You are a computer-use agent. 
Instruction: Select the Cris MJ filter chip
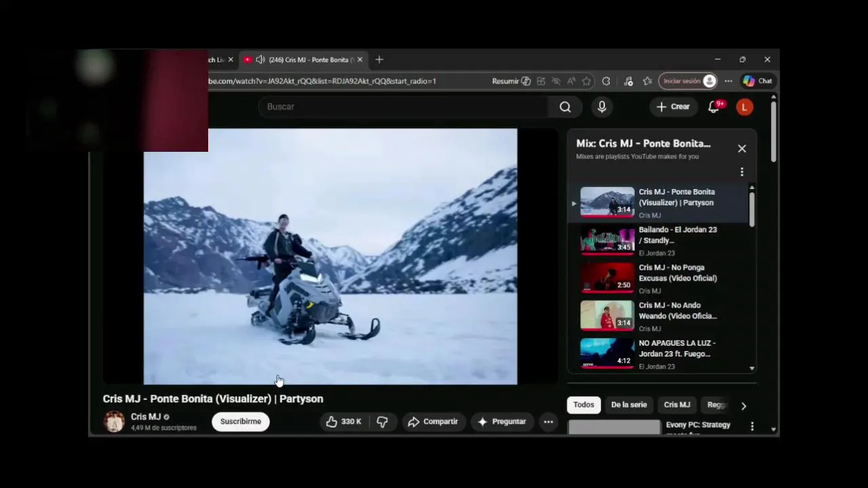677,405
